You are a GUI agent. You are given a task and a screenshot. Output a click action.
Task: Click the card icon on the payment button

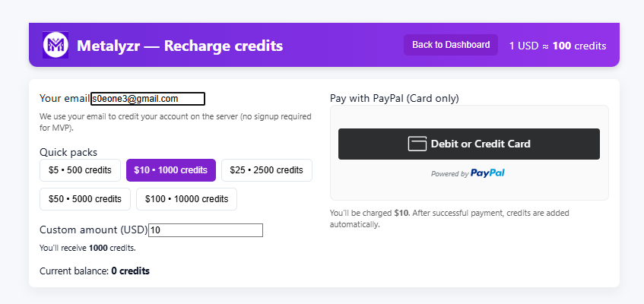click(417, 144)
